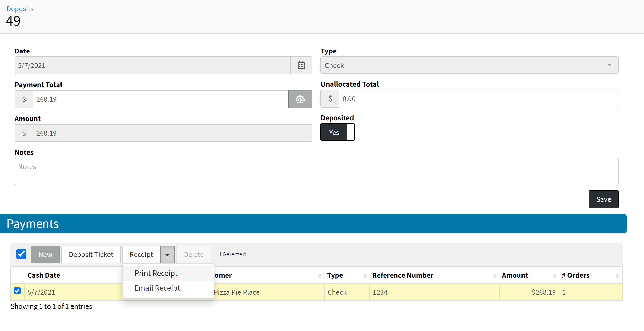Open the date picker calendar icon
The width and height of the screenshot is (644, 331).
coord(301,65)
